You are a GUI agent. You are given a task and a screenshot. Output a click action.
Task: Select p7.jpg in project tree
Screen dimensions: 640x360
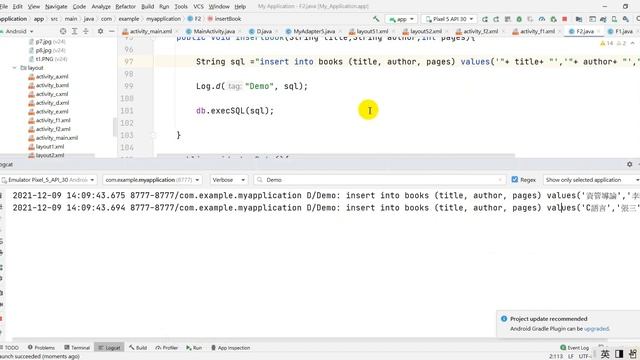47,42
